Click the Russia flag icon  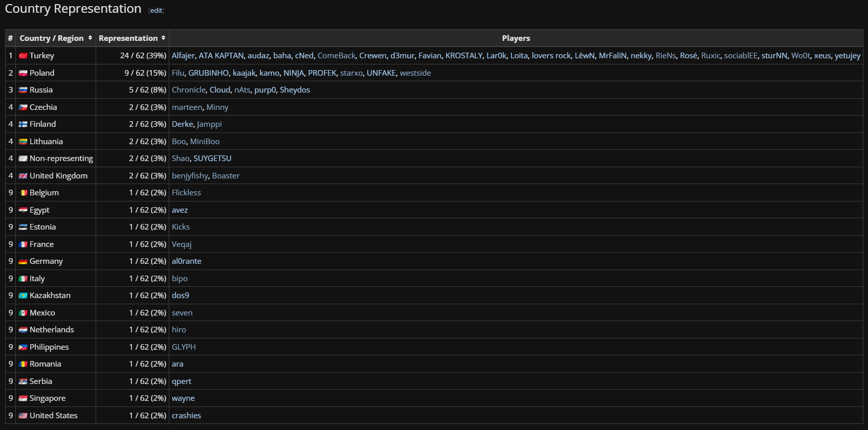pos(23,90)
